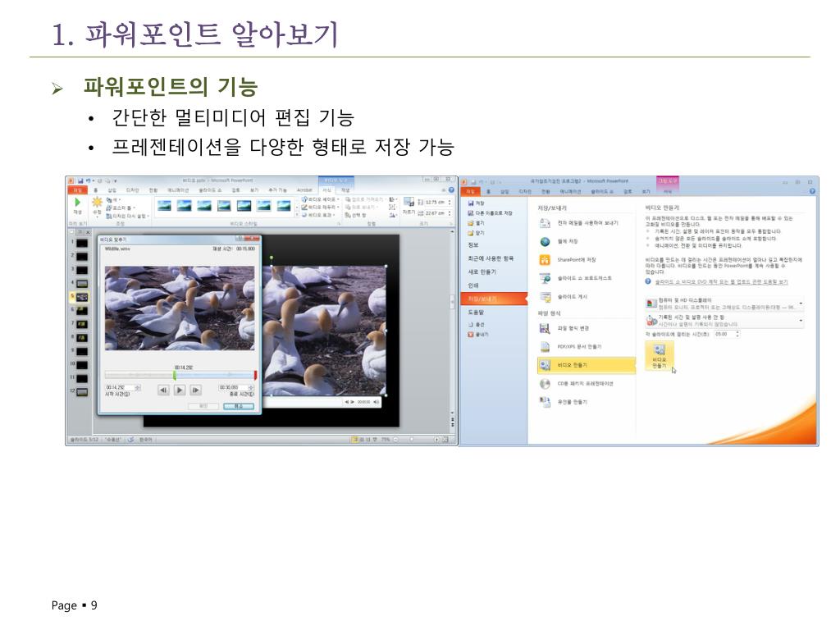Click the green start marker on trim timeline
This screenshot has width=840, height=630.
click(174, 375)
